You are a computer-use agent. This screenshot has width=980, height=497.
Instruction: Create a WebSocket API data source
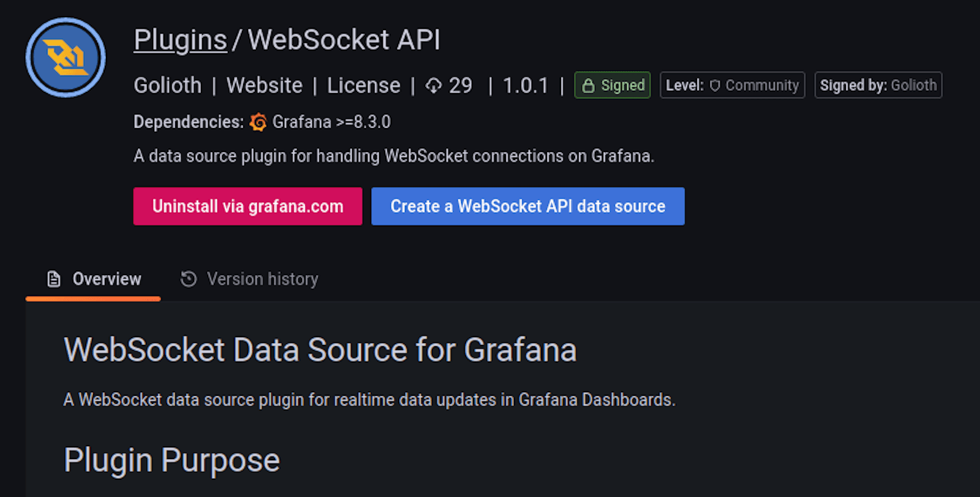pos(527,207)
